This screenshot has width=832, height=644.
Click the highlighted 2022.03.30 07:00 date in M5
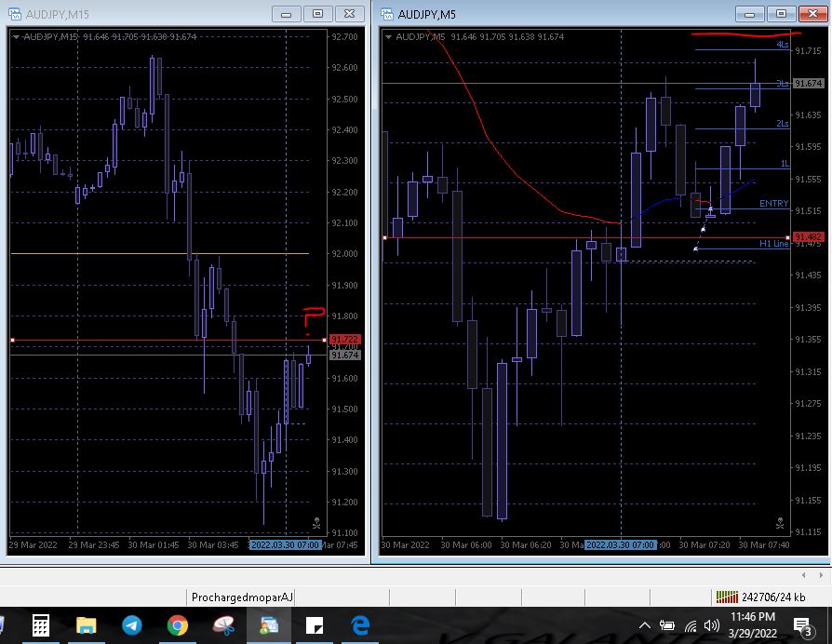coord(621,544)
